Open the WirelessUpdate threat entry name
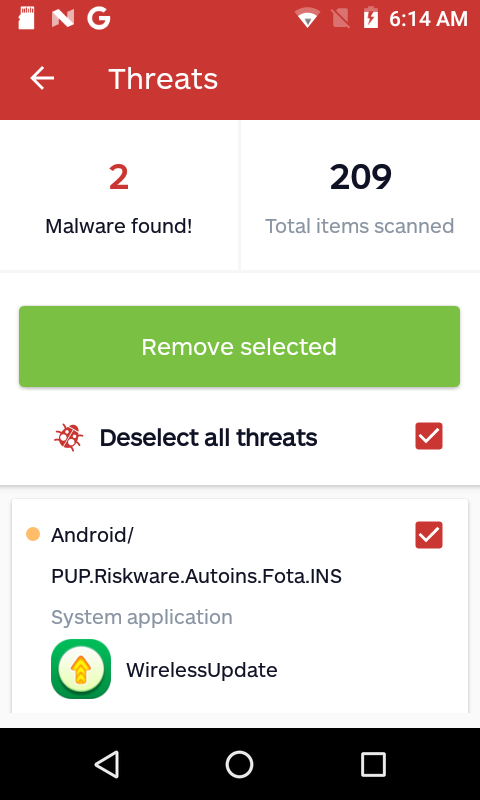The height and width of the screenshot is (800, 480). [x=201, y=670]
